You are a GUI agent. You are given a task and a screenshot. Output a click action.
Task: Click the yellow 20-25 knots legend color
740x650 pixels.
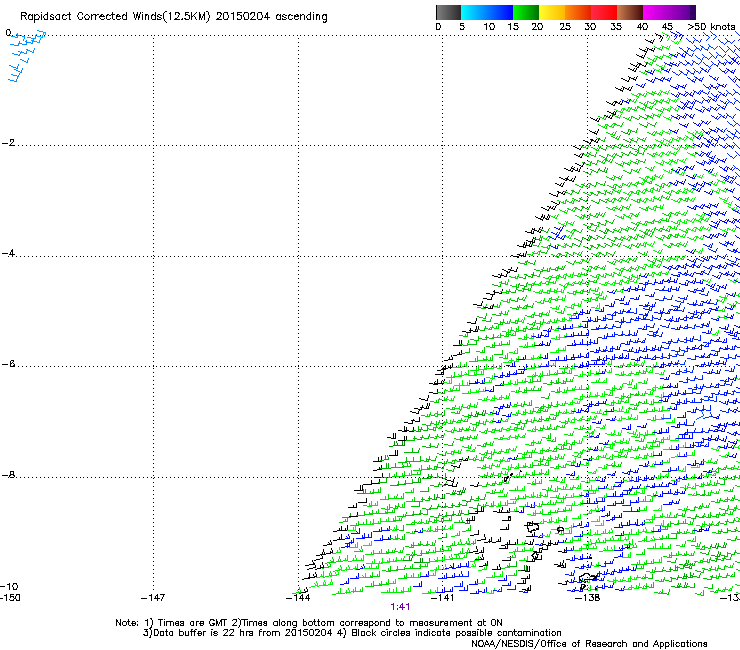(552, 12)
